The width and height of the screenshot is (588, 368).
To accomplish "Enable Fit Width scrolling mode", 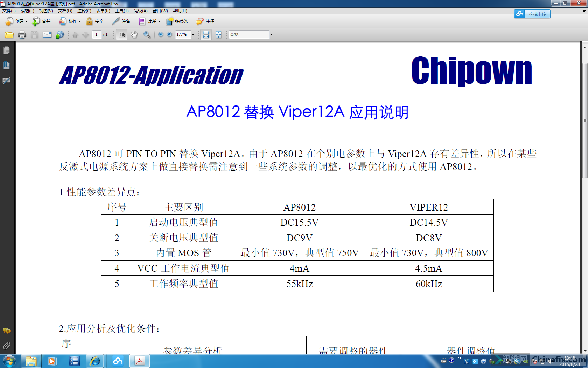I will [206, 35].
